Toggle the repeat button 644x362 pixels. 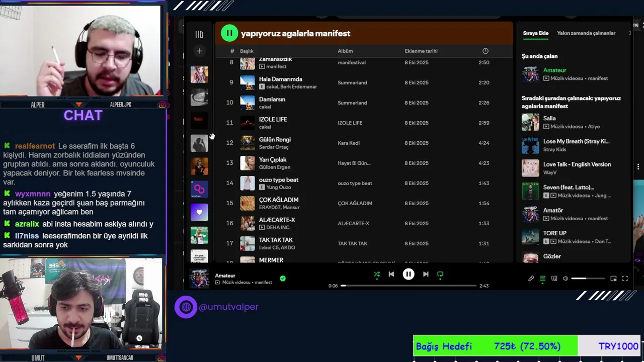pos(440,274)
